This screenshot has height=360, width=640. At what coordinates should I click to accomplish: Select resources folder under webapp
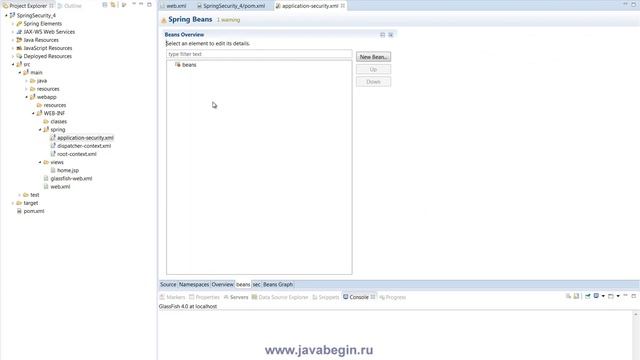55,105
